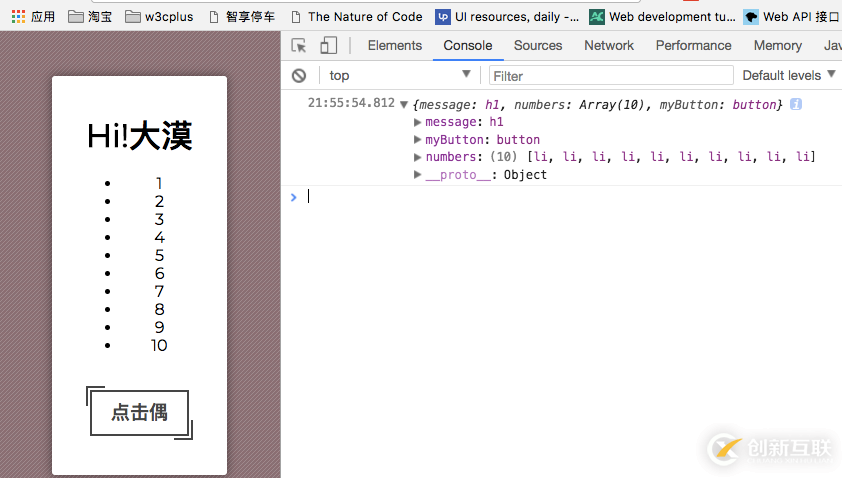
Task: Open the Web development tutorials bookmark
Action: pyautogui.click(x=662, y=17)
